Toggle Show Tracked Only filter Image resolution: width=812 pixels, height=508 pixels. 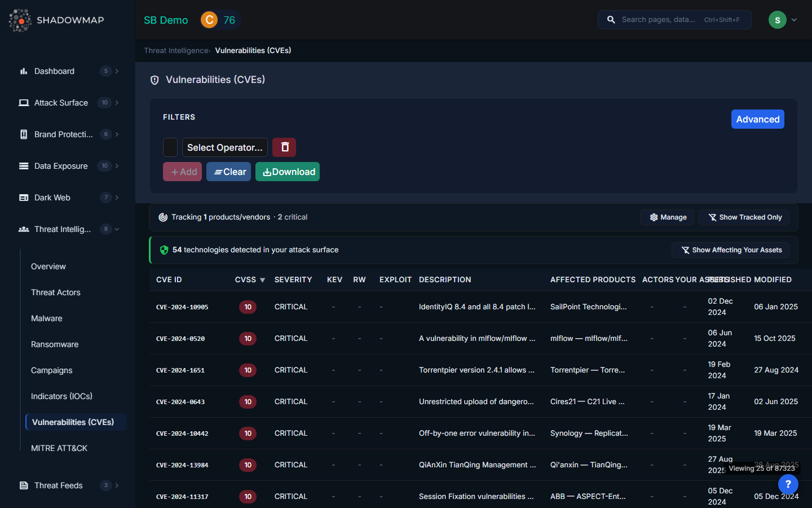pyautogui.click(x=744, y=217)
